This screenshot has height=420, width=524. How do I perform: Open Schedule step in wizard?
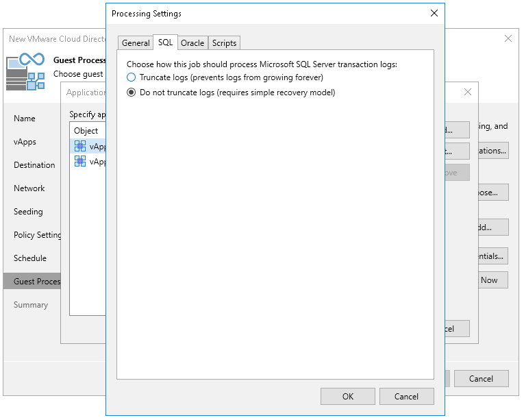29,258
